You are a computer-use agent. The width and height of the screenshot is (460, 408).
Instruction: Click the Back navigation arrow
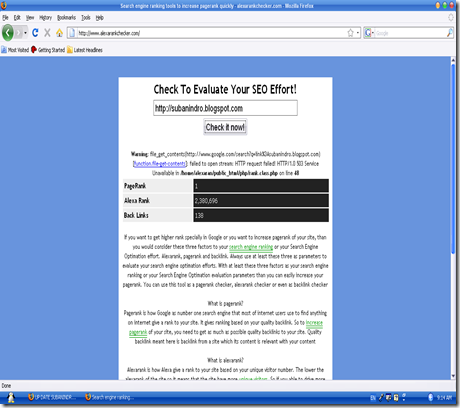pos(8,33)
